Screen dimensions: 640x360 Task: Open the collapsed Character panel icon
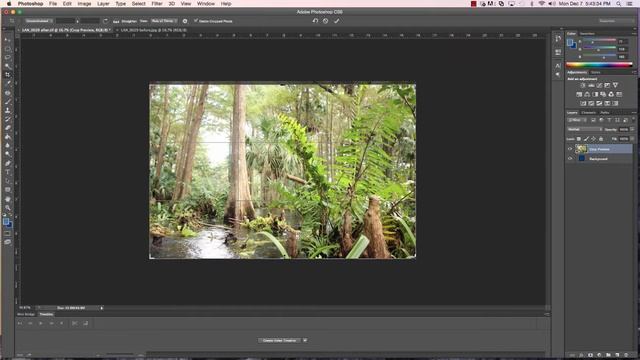[x=558, y=65]
